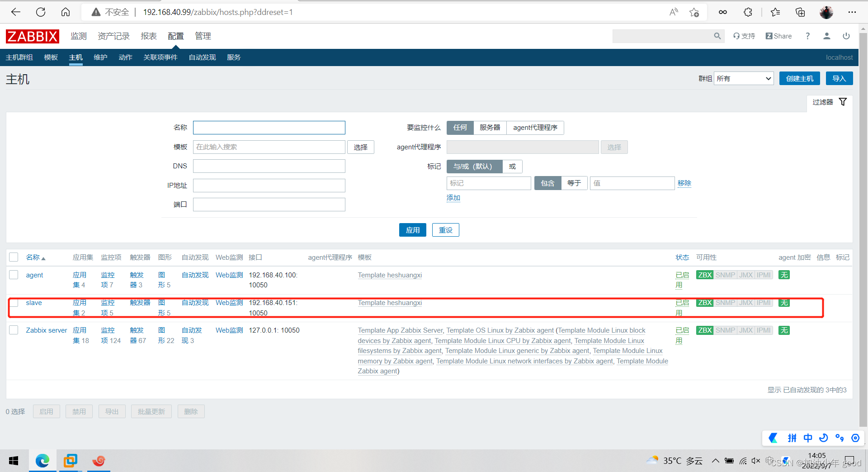868x472 pixels.
Task: Open Template App Zabbix Server link
Action: tap(400, 330)
